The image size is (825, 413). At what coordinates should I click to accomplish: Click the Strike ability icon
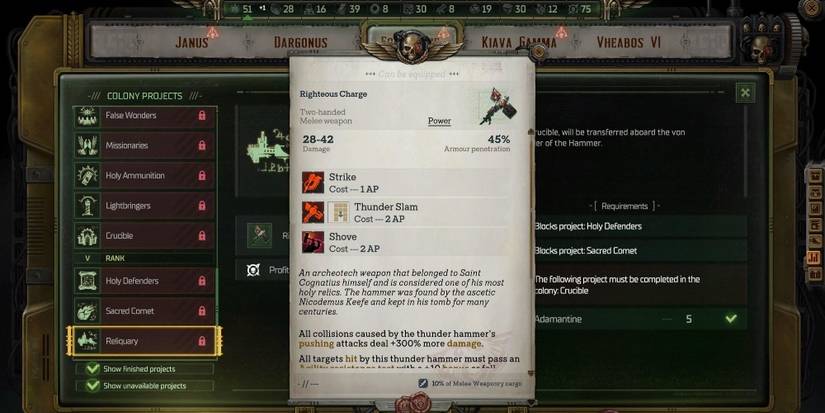[x=313, y=182]
